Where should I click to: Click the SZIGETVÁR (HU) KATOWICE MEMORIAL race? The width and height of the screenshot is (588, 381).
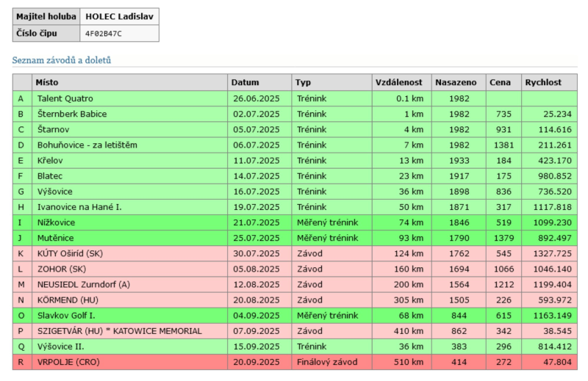pyautogui.click(x=119, y=331)
